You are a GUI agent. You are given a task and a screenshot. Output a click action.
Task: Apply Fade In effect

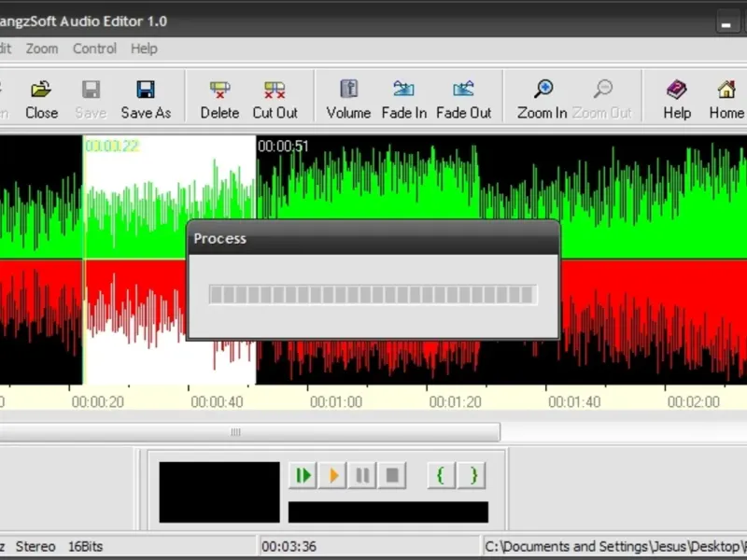(x=404, y=100)
